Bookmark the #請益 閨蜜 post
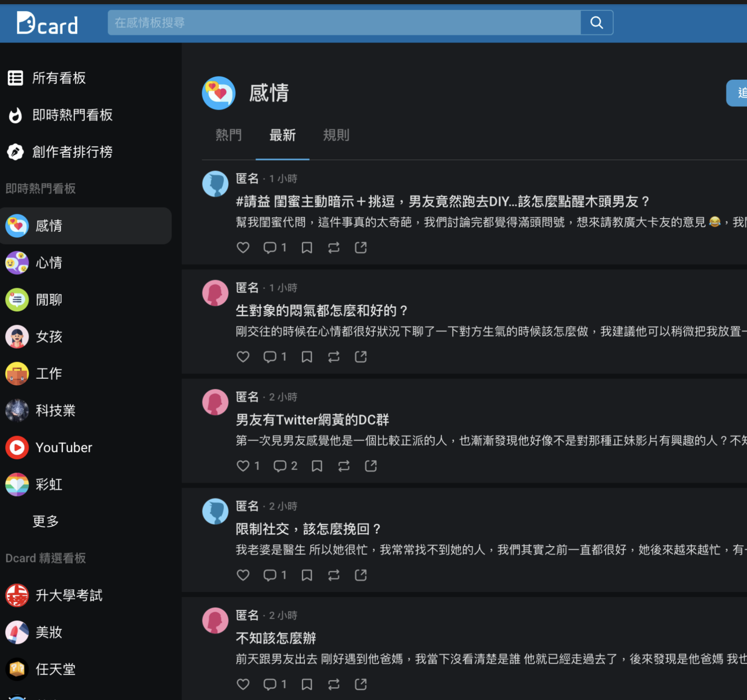This screenshot has width=747, height=700. (307, 248)
